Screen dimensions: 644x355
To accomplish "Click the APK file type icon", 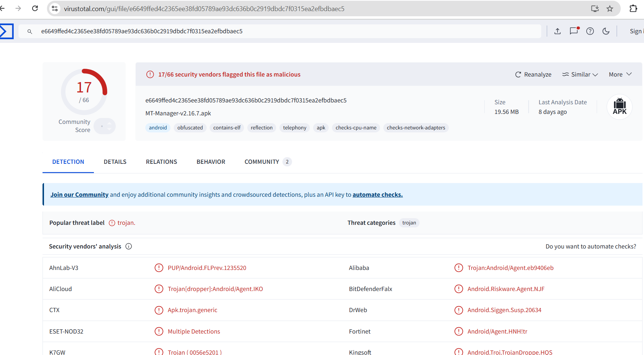I will pos(620,107).
